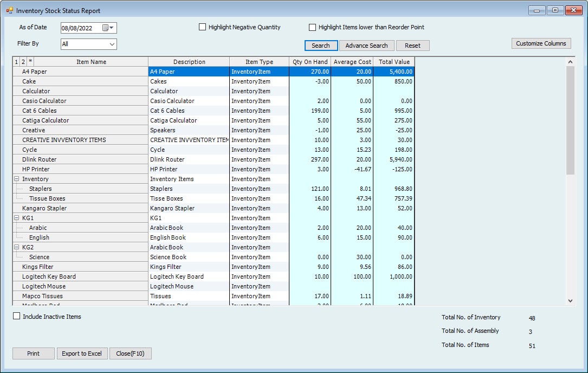Tick the Include Inactive Items checkbox
This screenshot has width=588, height=373.
17,317
